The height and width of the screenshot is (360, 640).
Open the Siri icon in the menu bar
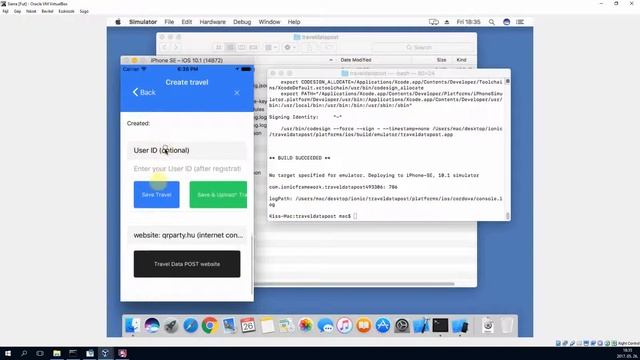[507, 22]
